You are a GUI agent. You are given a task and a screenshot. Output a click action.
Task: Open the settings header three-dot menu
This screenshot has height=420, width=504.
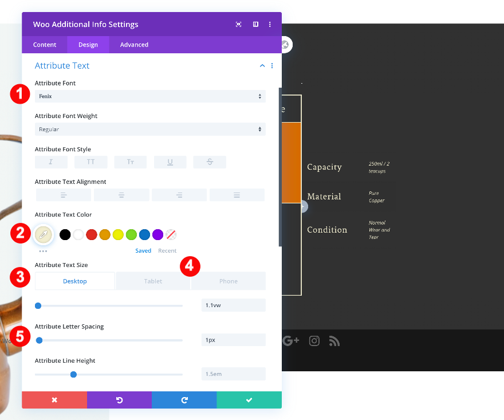(270, 24)
